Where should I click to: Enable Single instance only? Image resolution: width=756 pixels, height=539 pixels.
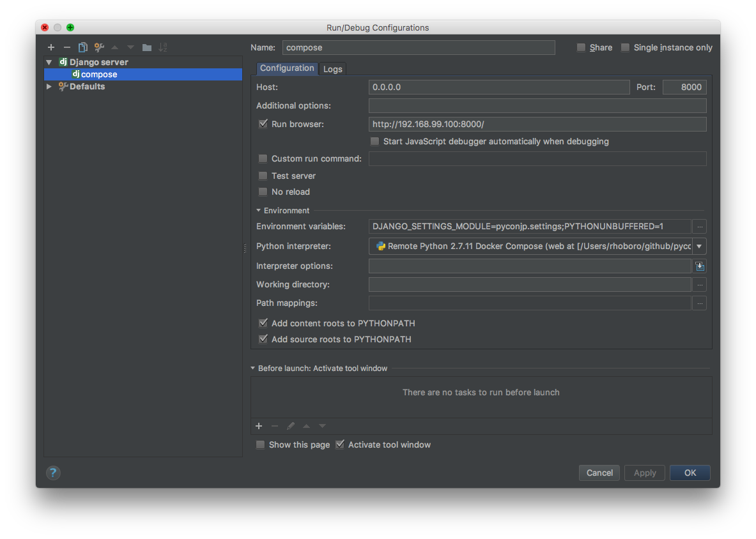[x=626, y=47]
